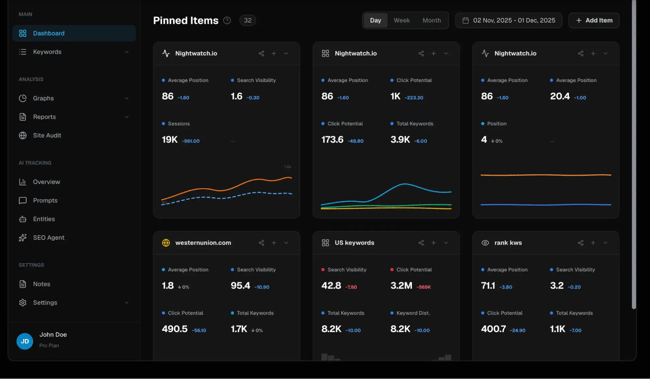This screenshot has height=379, width=650.
Task: Click the Click Potential 3.2M value
Action: [401, 286]
